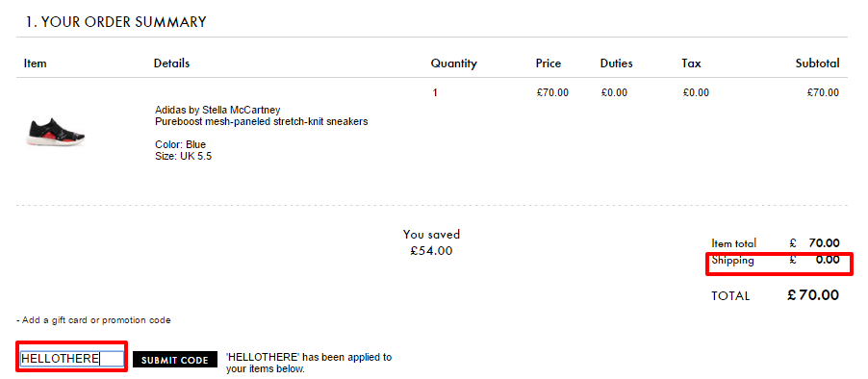This screenshot has width=868, height=379.
Task: Click the promotion code input field
Action: click(x=72, y=359)
